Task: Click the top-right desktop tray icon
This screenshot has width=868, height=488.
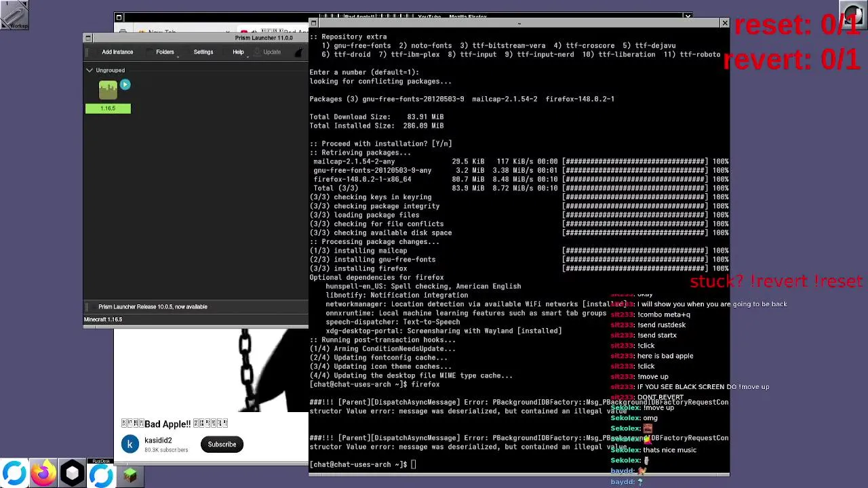Action: tap(854, 15)
